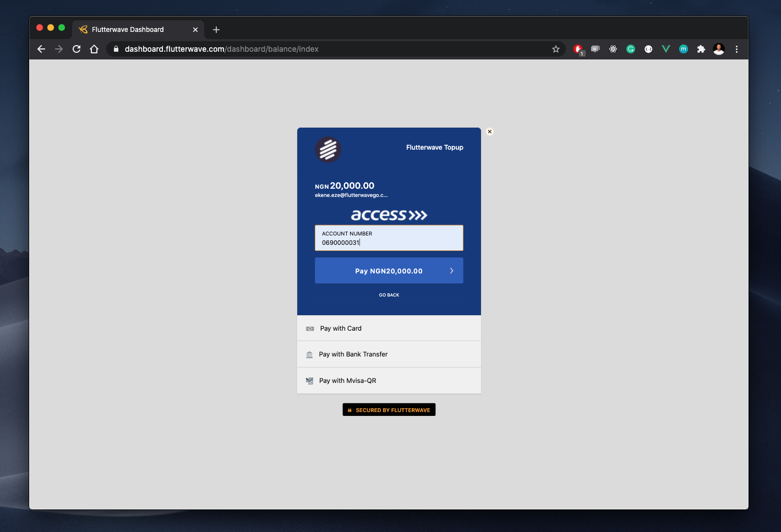Click the browser back arrow
781x532 pixels.
[41, 49]
